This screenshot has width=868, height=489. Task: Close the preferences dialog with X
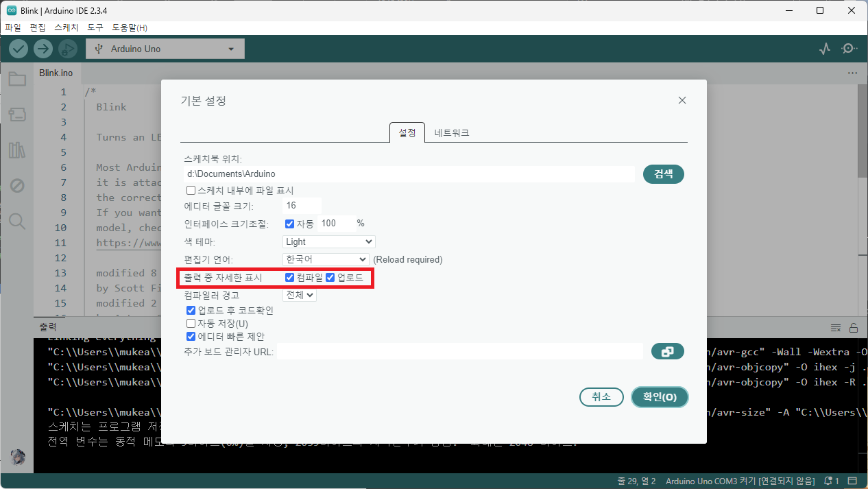(x=682, y=100)
